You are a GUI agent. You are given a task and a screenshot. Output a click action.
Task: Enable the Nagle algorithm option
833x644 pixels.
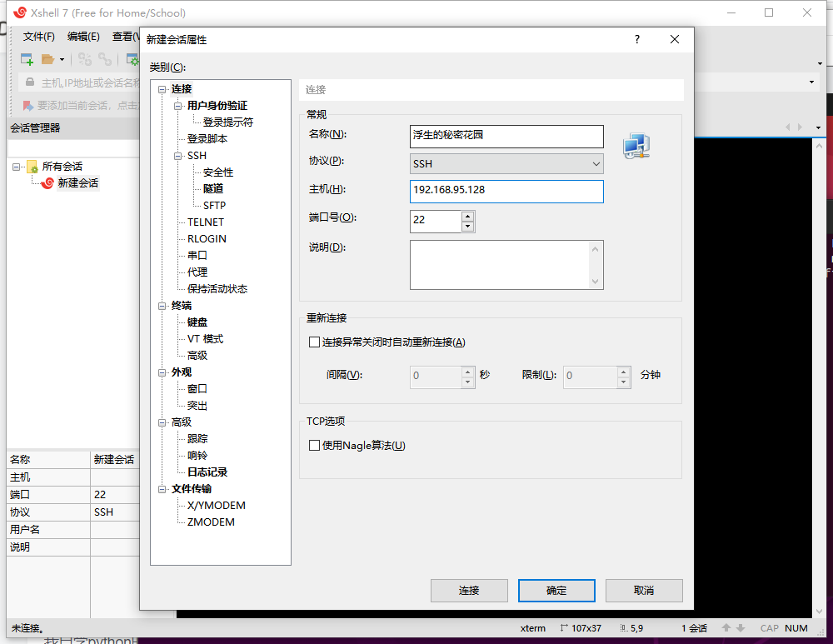(314, 445)
